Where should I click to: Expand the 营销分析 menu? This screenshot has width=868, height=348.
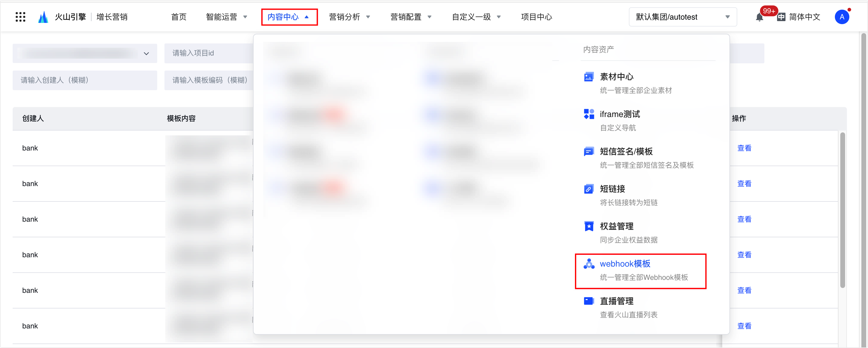349,17
